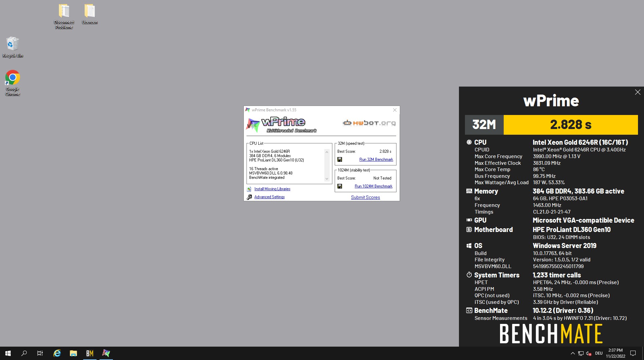Screen dimensions: 644x360
Task: Click '1,233 timer calls' value
Action: coord(557,275)
